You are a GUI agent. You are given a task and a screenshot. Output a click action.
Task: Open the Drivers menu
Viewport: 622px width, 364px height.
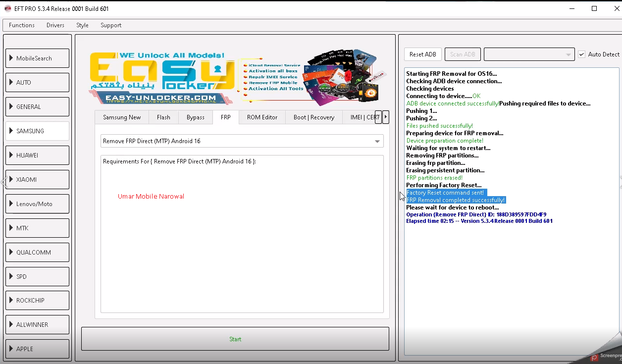coord(55,25)
